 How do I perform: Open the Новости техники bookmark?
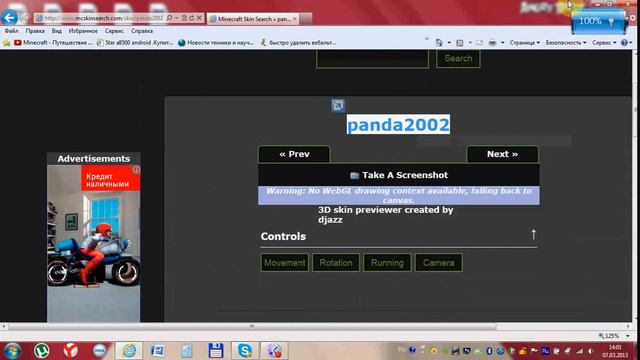click(216, 42)
